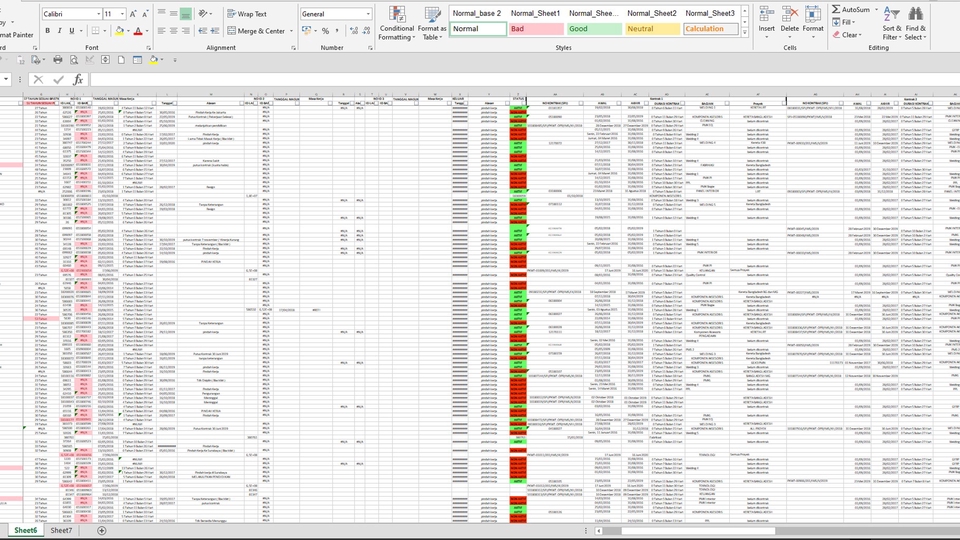Toggle Italic formatting

(59, 31)
